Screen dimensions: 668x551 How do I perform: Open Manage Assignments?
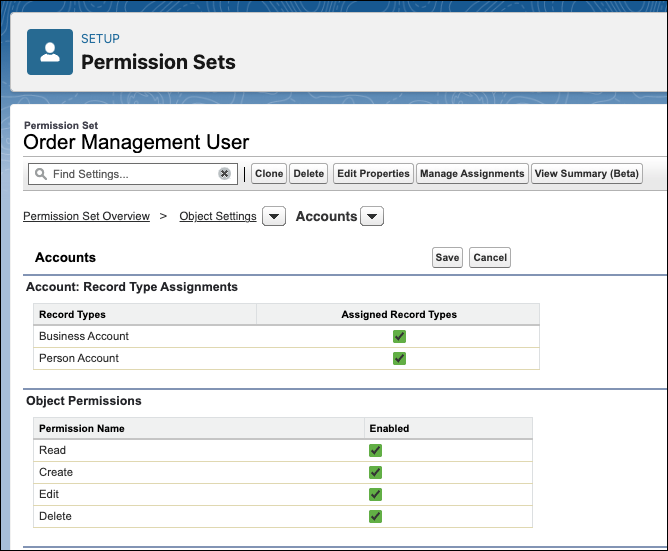472,173
